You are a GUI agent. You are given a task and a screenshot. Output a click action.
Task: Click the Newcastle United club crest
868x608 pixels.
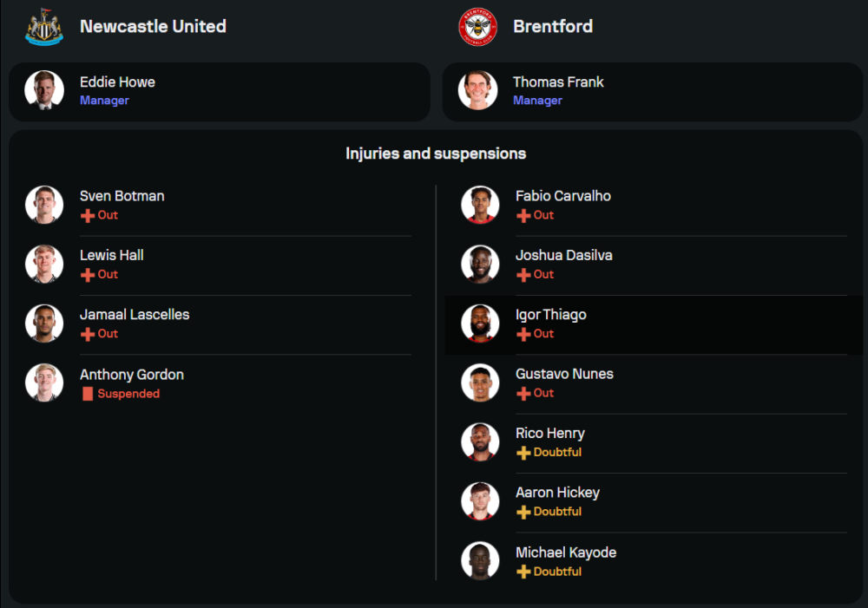tap(44, 27)
